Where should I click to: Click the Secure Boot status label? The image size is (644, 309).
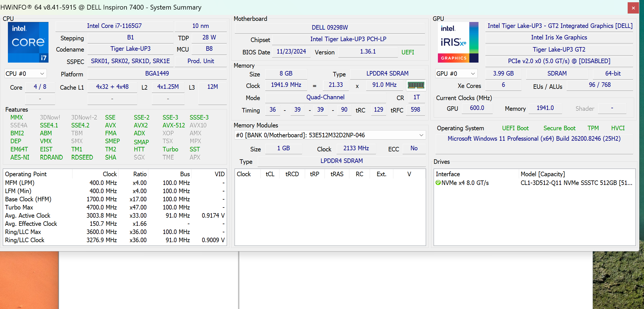(x=559, y=128)
